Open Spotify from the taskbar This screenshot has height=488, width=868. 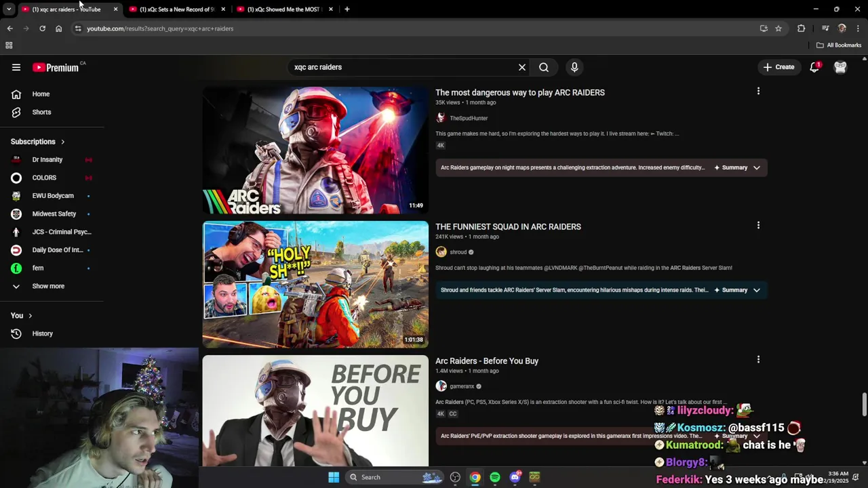[x=495, y=477]
